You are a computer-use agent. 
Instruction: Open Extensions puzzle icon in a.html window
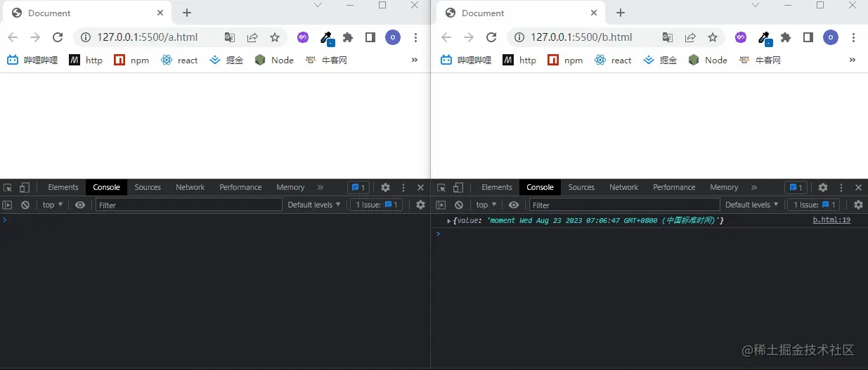348,37
